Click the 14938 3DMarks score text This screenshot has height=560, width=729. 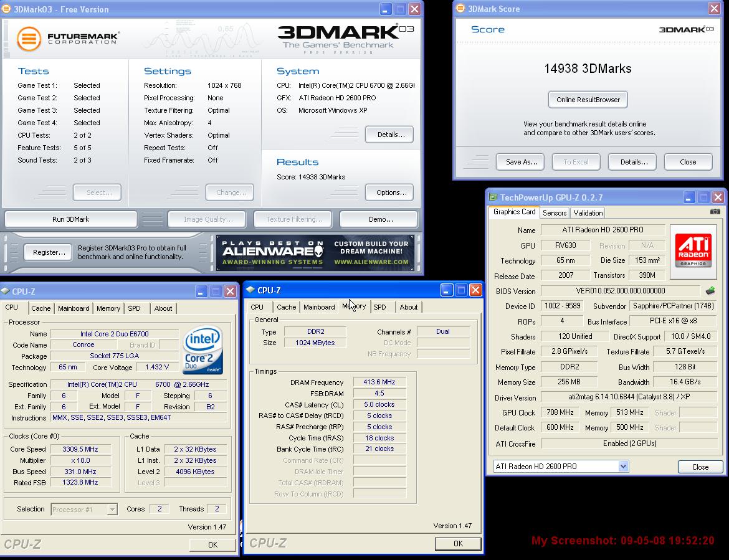(588, 69)
